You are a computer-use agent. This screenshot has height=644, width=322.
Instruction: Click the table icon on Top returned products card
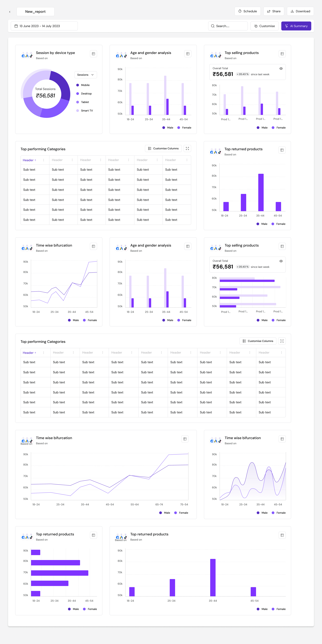tap(282, 150)
